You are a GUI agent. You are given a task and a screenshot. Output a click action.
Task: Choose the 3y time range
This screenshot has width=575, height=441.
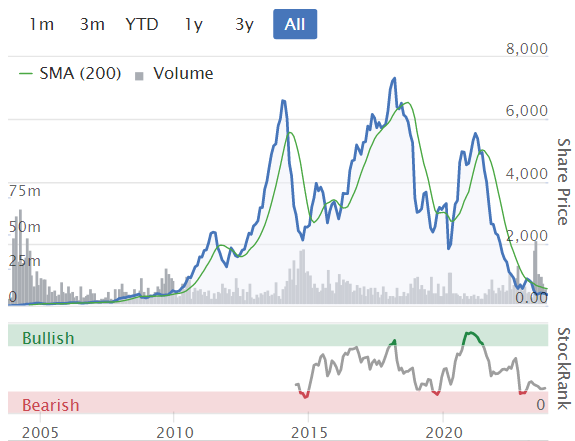[244, 25]
